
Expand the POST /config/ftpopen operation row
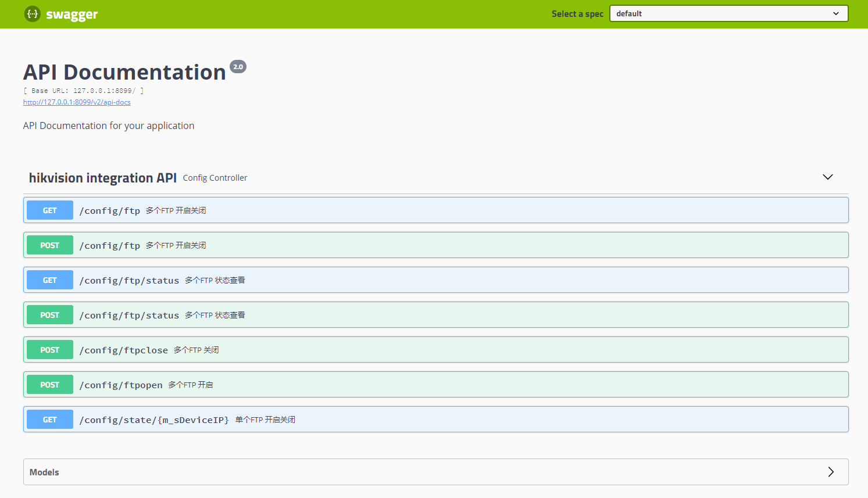tap(407, 384)
